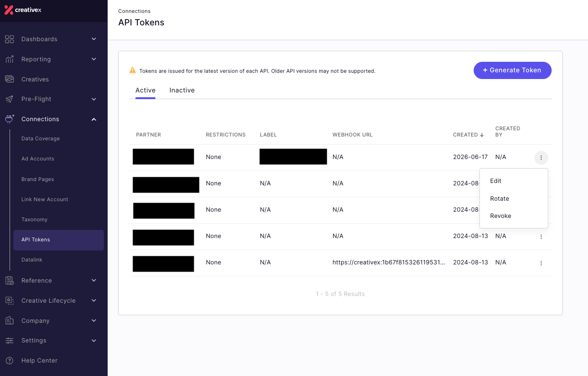Viewport: 588px width, 376px height.
Task: Open Data Coverage in sidebar
Action: [x=41, y=139]
